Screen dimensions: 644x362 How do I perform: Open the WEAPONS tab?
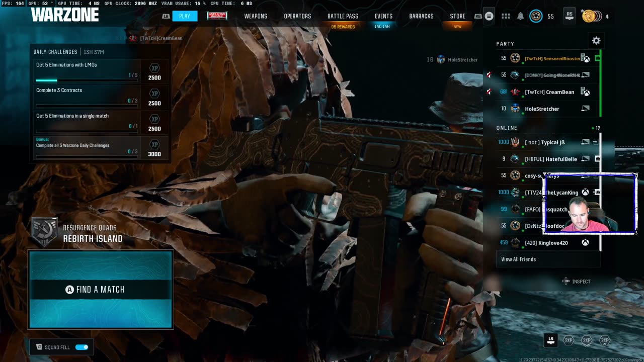click(x=256, y=16)
